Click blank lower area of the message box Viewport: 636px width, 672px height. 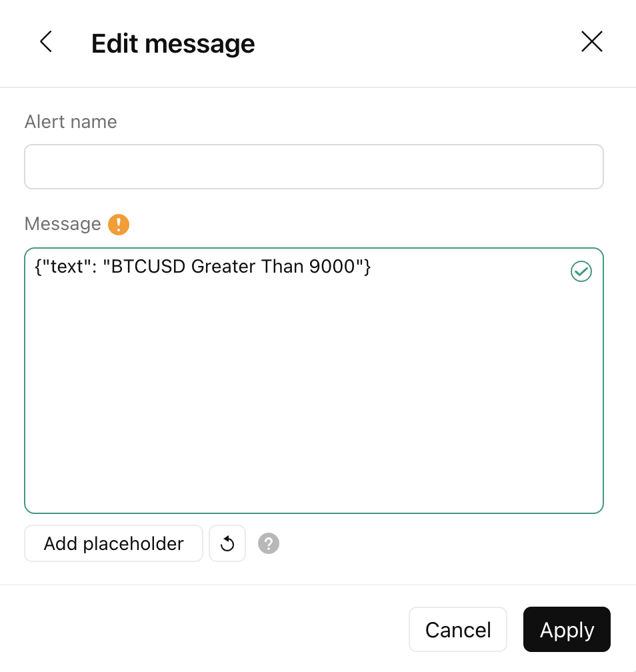(314, 407)
